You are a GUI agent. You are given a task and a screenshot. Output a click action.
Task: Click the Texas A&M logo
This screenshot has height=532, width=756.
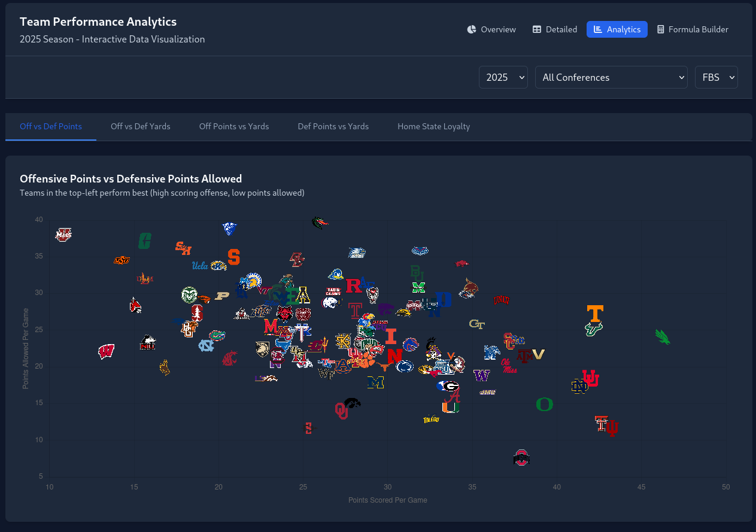coord(524,356)
